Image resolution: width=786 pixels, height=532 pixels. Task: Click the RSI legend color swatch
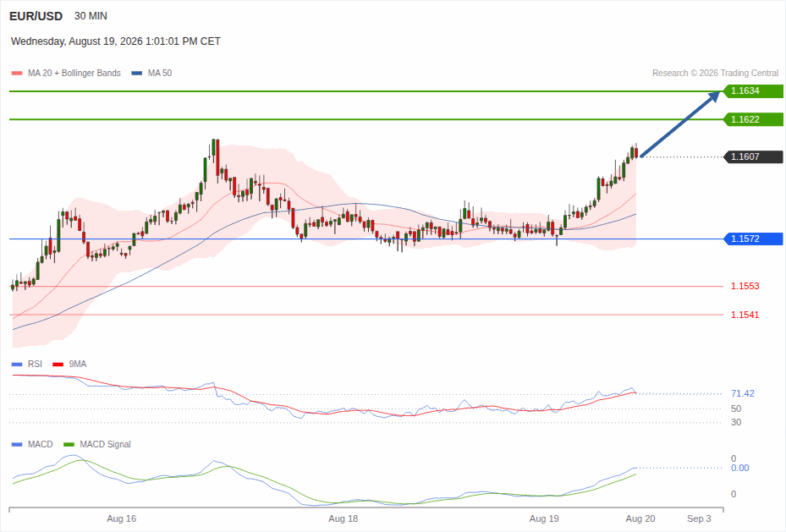click(x=17, y=365)
